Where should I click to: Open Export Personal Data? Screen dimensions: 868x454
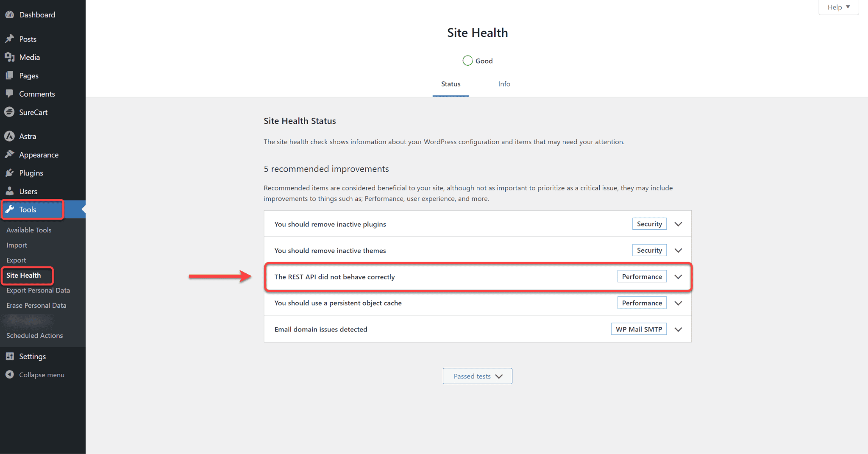38,290
